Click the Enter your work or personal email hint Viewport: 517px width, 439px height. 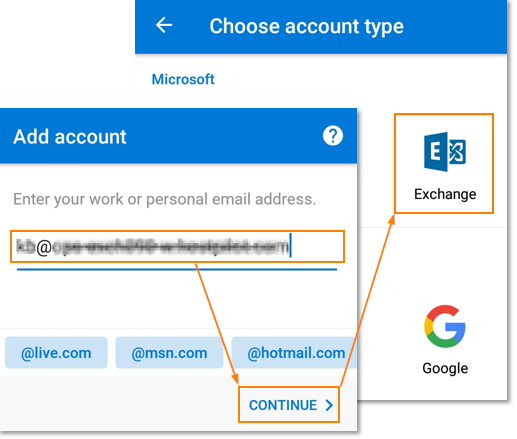[165, 199]
